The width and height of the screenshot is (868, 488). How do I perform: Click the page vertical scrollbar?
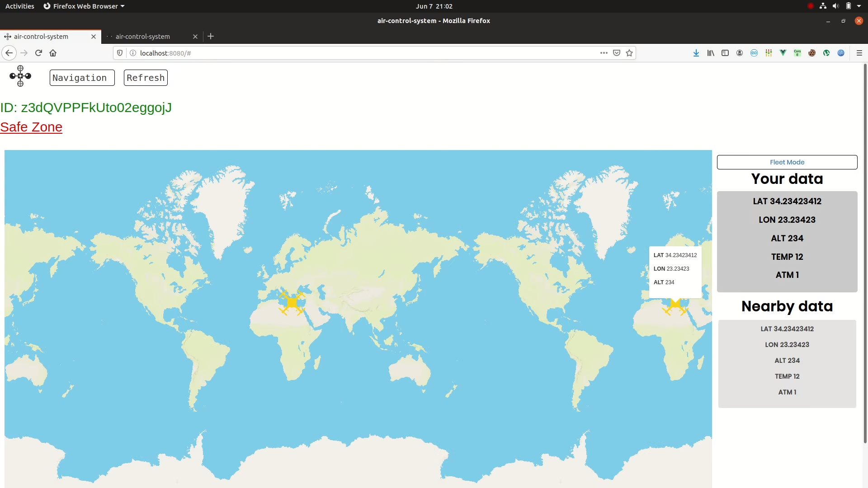click(865, 253)
